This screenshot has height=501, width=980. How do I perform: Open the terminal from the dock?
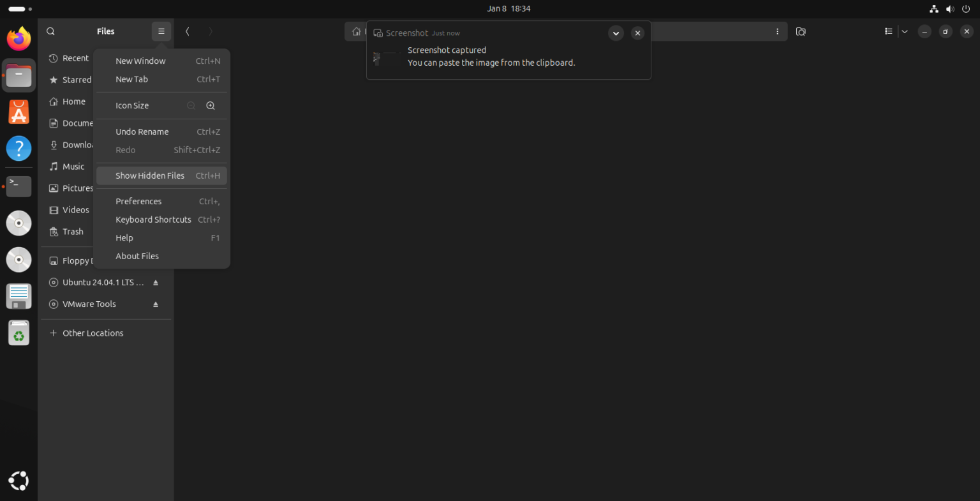point(19,186)
